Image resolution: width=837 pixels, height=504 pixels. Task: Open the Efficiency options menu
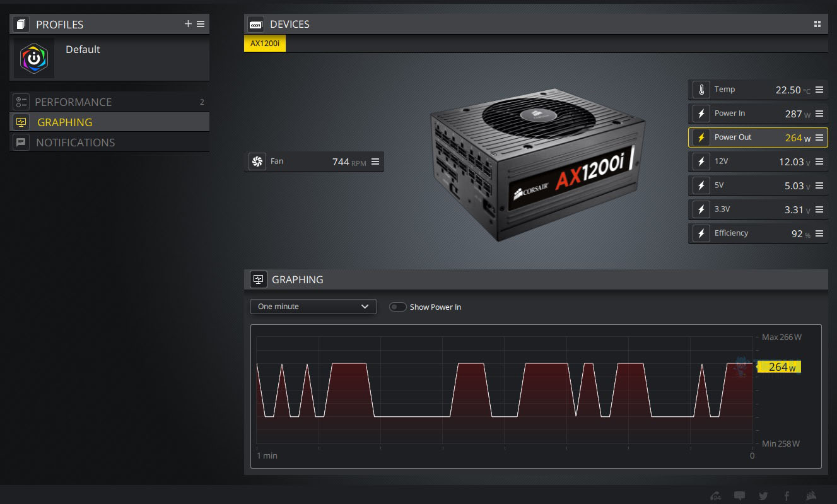[819, 233]
